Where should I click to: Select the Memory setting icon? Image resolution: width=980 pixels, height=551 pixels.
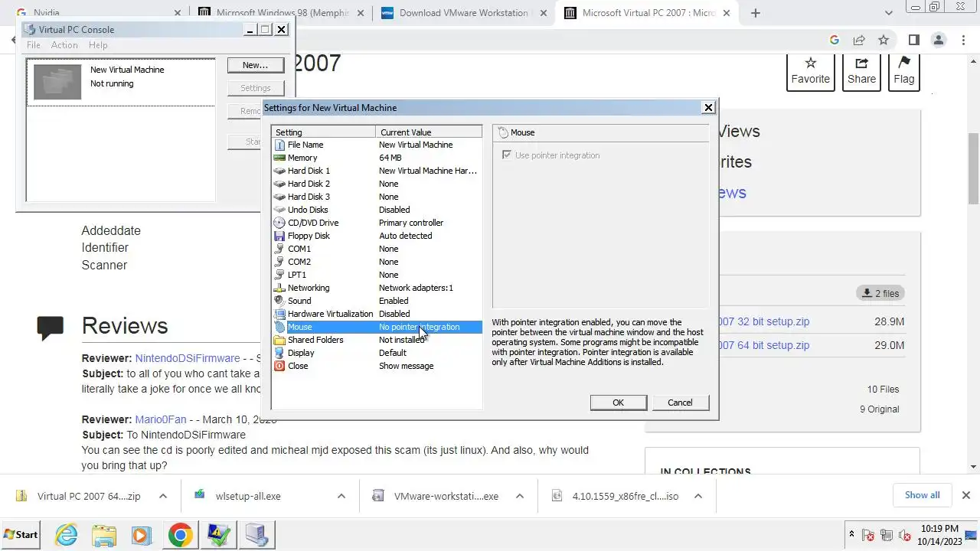[279, 158]
